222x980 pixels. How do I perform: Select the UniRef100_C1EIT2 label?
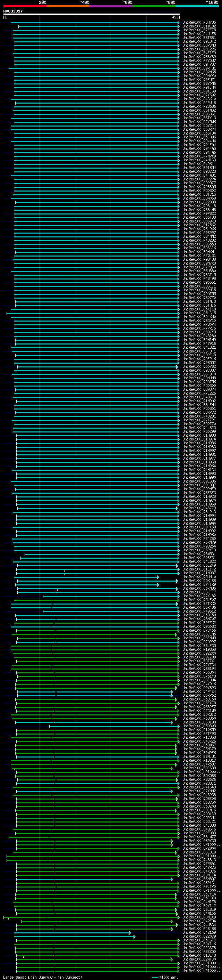click(x=199, y=569)
